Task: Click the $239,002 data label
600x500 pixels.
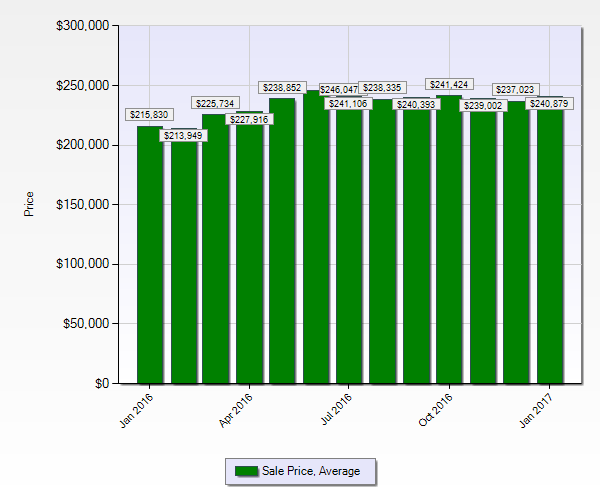Action: tap(483, 106)
